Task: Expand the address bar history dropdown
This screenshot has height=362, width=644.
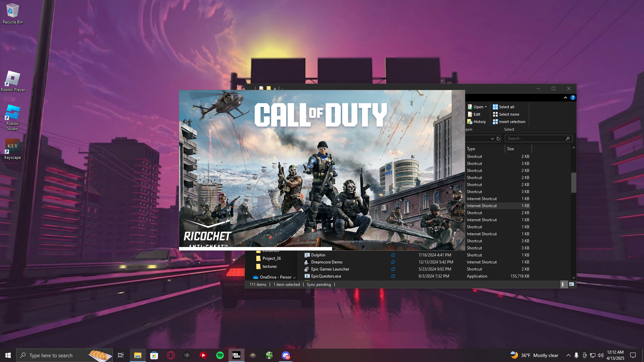Action: pos(492,138)
